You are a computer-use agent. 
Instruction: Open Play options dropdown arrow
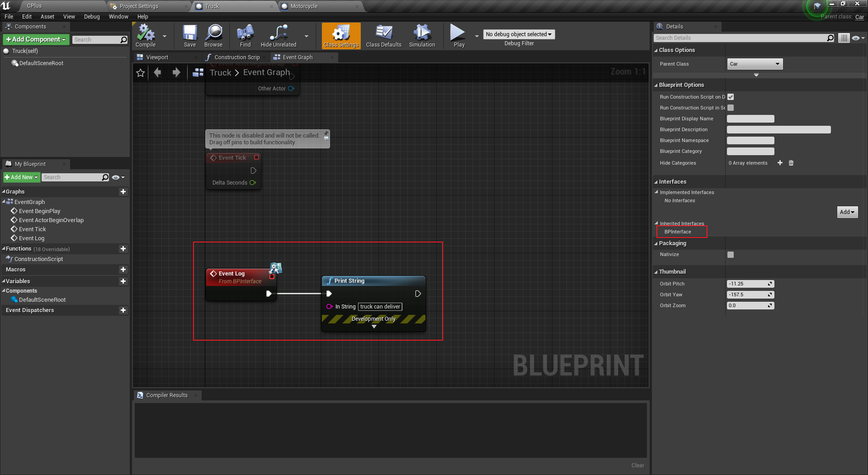[476, 36]
